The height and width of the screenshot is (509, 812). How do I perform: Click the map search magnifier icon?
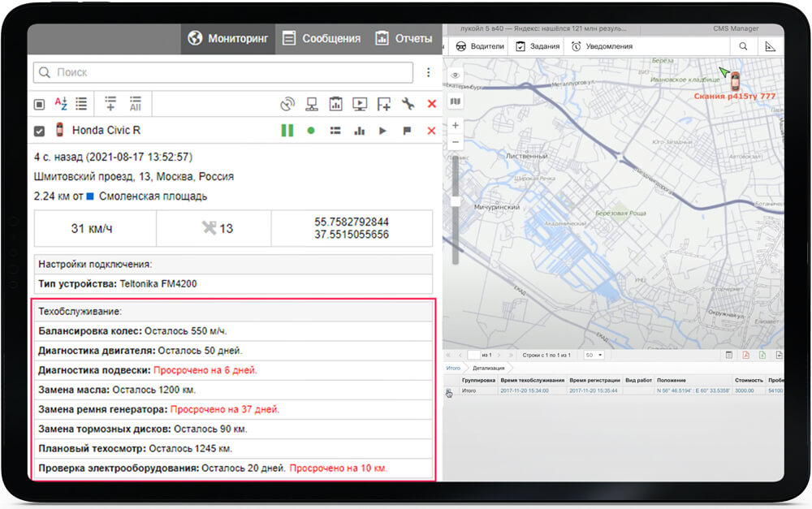743,47
